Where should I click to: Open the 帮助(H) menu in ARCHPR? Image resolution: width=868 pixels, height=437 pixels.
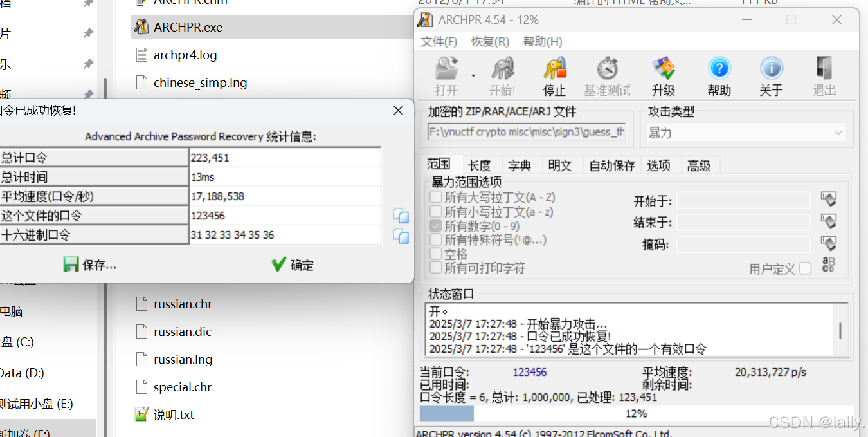click(x=543, y=41)
